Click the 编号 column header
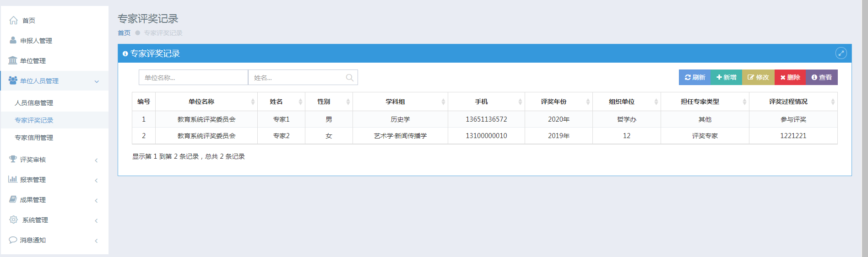 pos(144,102)
